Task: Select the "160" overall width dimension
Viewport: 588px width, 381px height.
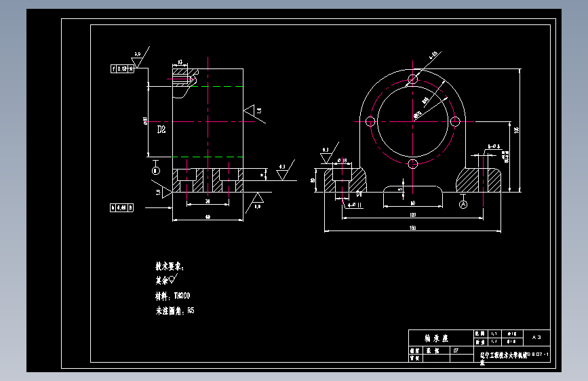Action: [412, 228]
